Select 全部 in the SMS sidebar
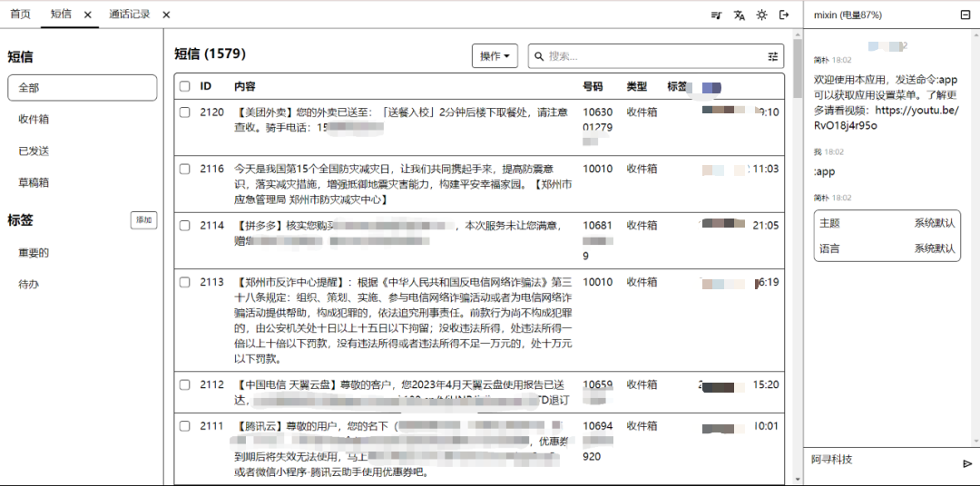The width and height of the screenshot is (980, 486). pyautogui.click(x=82, y=87)
